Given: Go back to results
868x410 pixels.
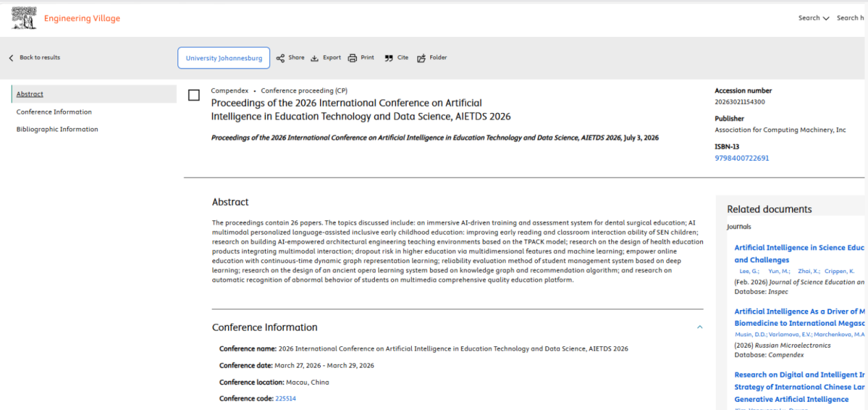Looking at the screenshot, I should click(x=34, y=57).
